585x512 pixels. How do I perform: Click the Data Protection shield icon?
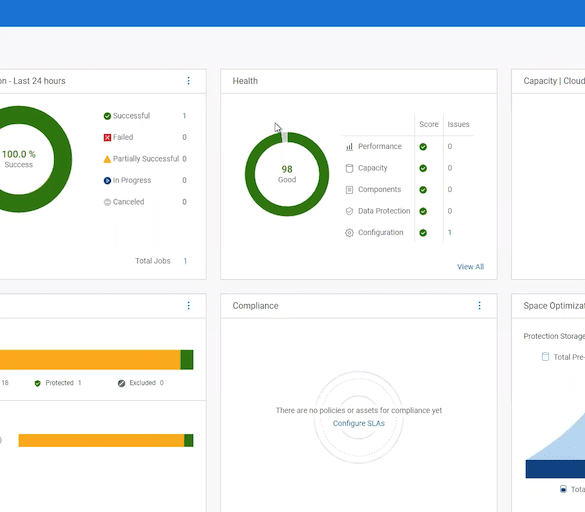tap(349, 211)
